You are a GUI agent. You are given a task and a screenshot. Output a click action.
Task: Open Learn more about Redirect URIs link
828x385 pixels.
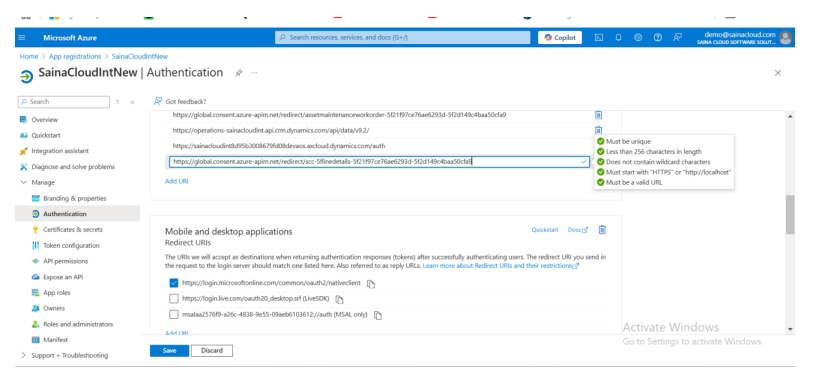[501, 266]
